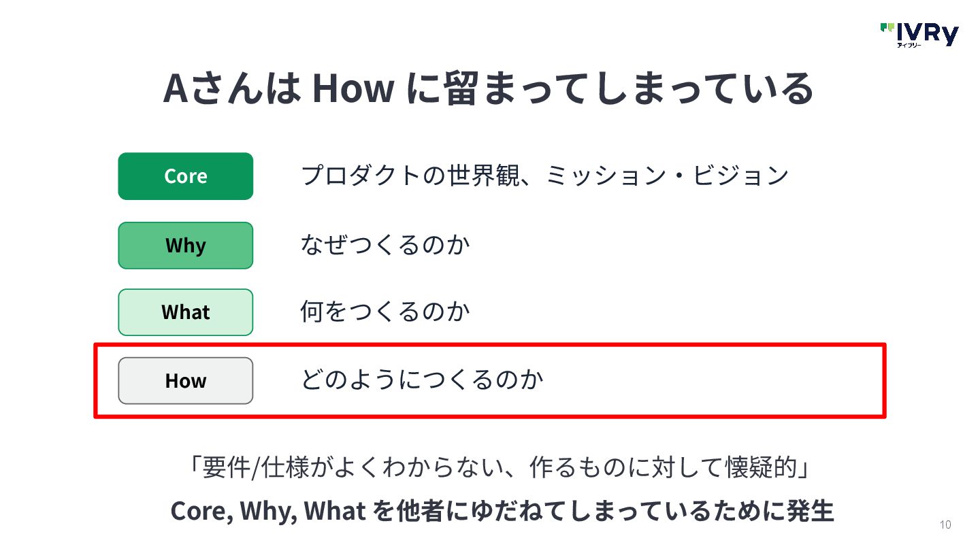
Task: Click the slide title about Aさん and How
Action: click(x=489, y=89)
